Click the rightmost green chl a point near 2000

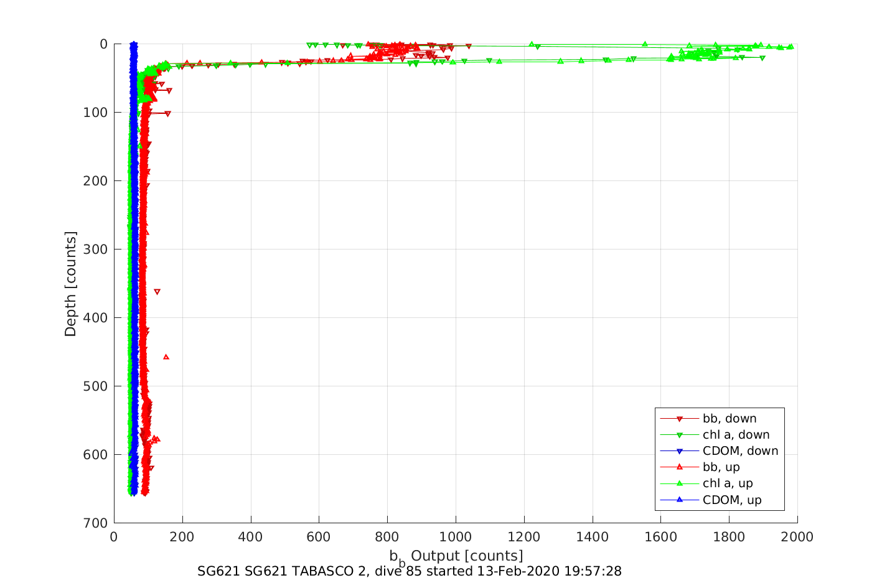pos(791,46)
